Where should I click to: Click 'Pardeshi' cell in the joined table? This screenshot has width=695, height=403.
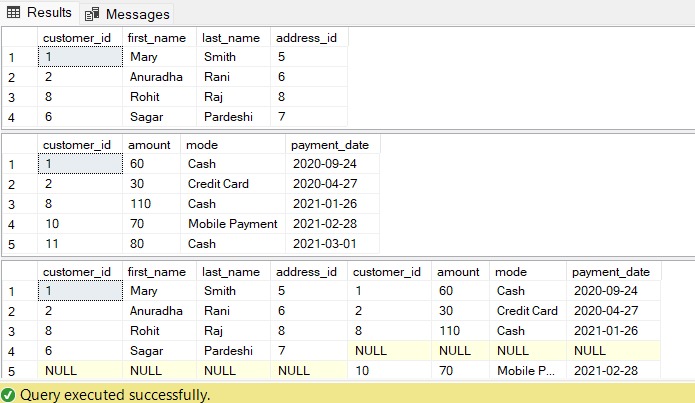pyautogui.click(x=234, y=350)
